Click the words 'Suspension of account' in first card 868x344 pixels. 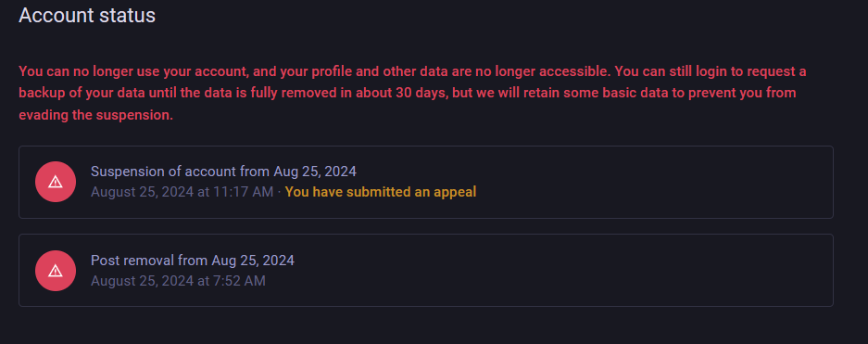[164, 172]
